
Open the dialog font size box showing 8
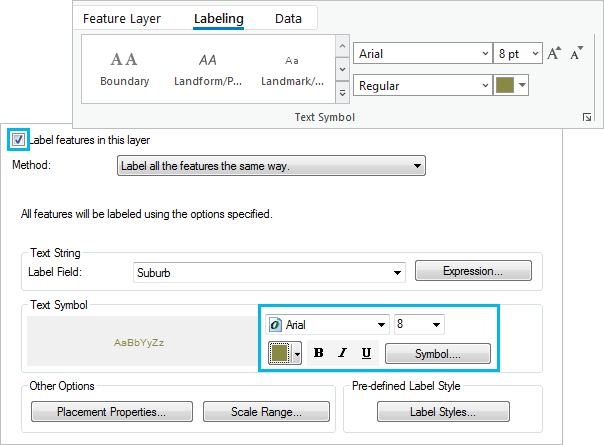(419, 324)
